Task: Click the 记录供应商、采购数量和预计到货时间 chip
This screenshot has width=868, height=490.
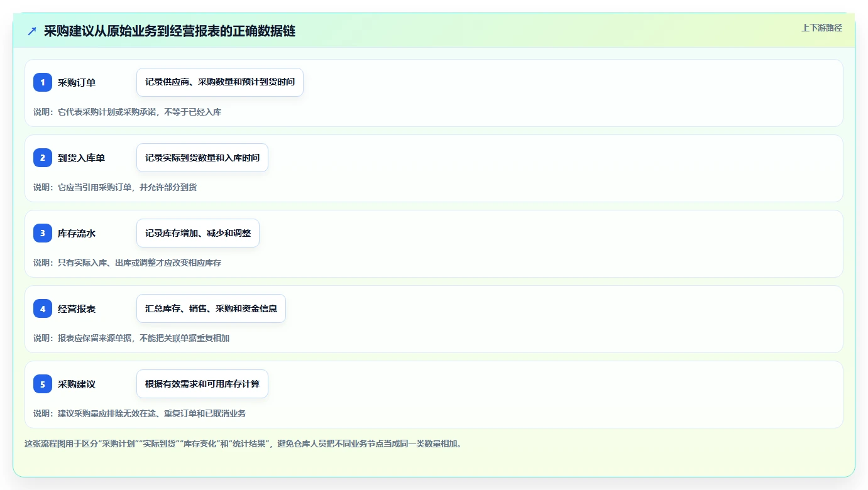Action: (x=220, y=82)
